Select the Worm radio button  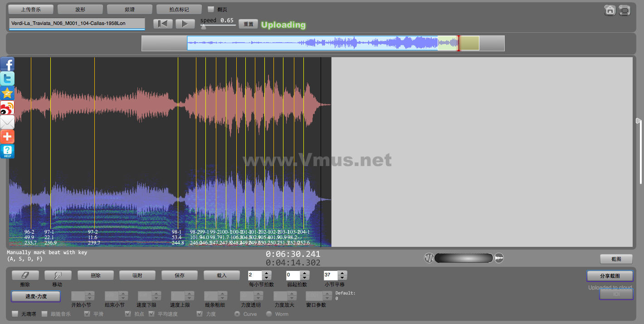point(269,314)
